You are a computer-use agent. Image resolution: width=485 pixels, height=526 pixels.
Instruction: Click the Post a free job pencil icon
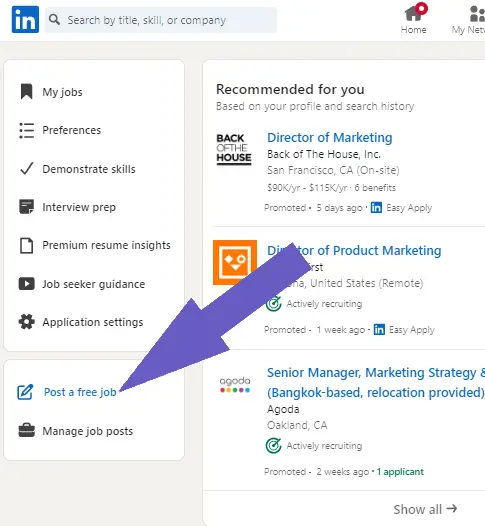25,392
